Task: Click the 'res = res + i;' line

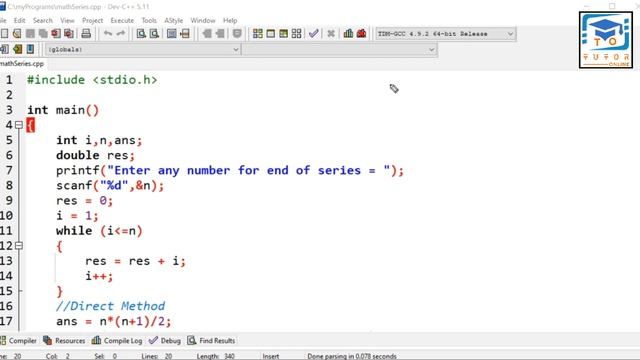Action: click(x=136, y=261)
